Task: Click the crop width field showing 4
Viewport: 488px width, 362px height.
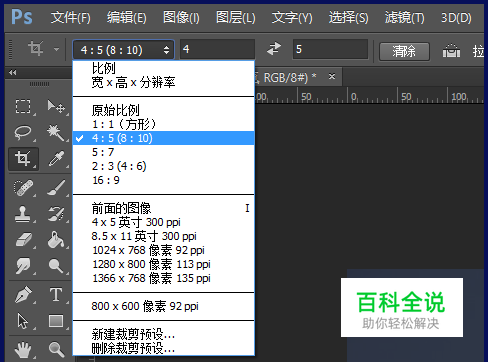Action: 217,49
